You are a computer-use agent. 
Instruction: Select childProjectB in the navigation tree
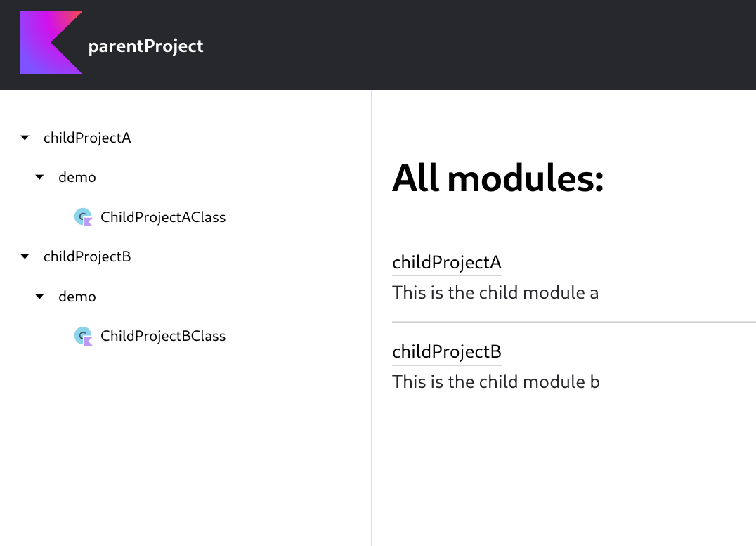tap(87, 256)
